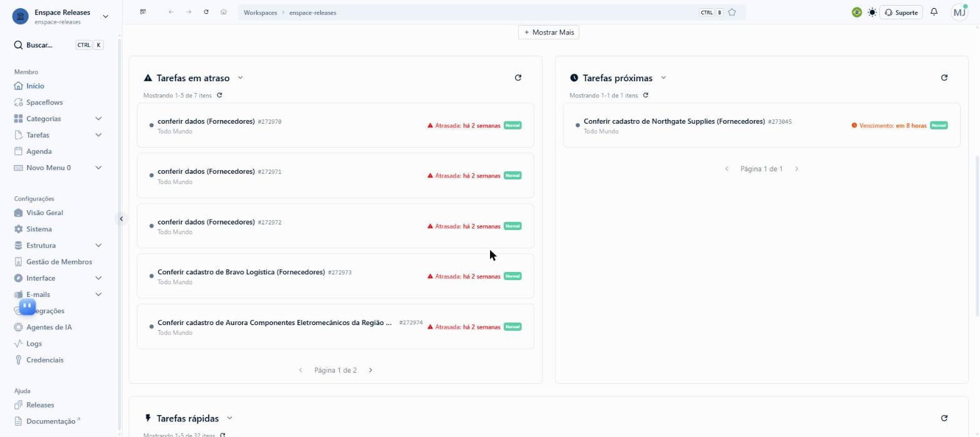Click status dot on task #272971
Image resolution: width=980 pixels, height=437 pixels.
pos(151,176)
